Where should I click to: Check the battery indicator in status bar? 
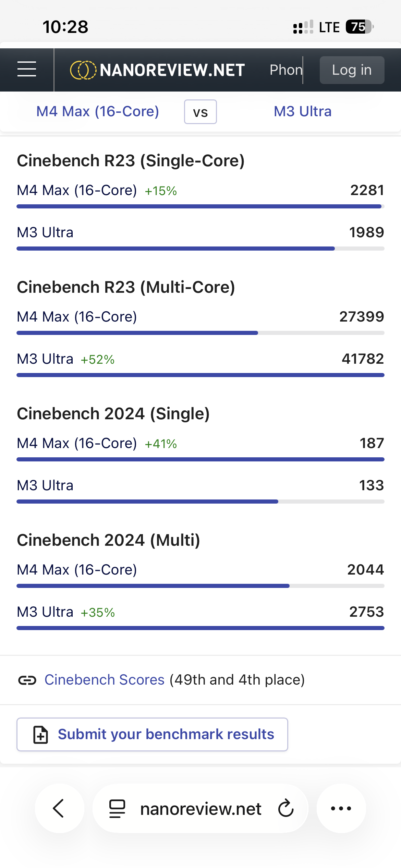tap(359, 27)
